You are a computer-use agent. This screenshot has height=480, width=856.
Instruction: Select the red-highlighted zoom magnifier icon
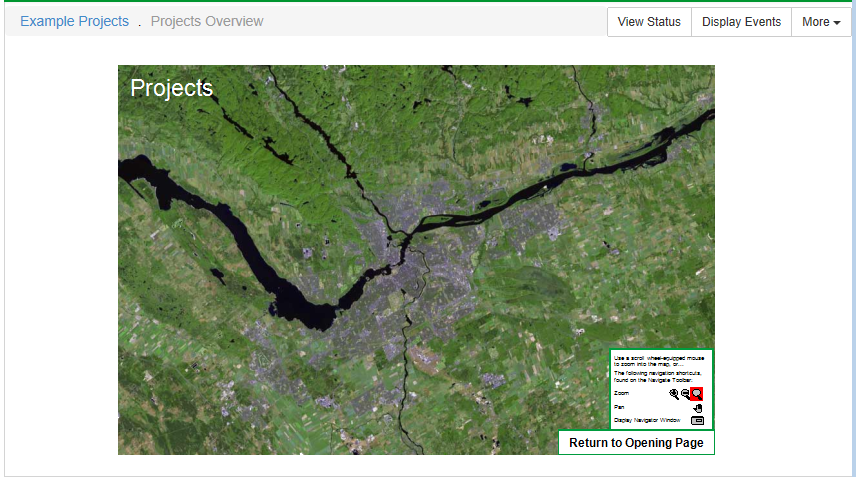pyautogui.click(x=697, y=394)
